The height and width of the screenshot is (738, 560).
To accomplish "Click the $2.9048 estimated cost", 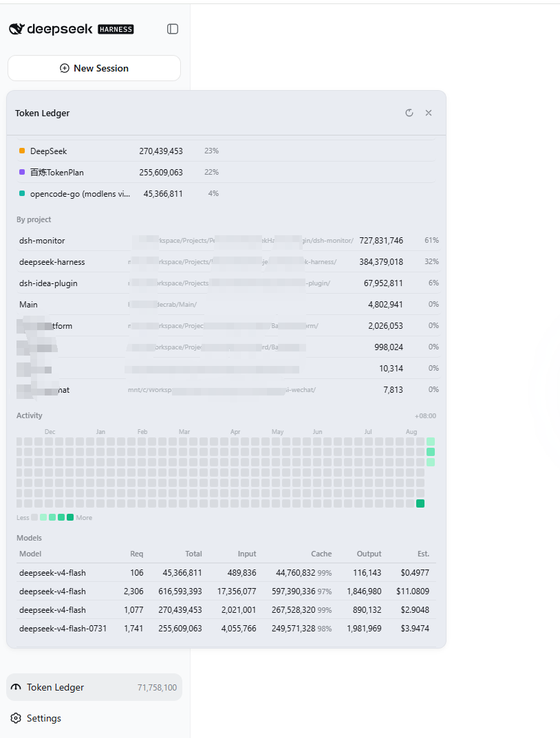I will (415, 610).
